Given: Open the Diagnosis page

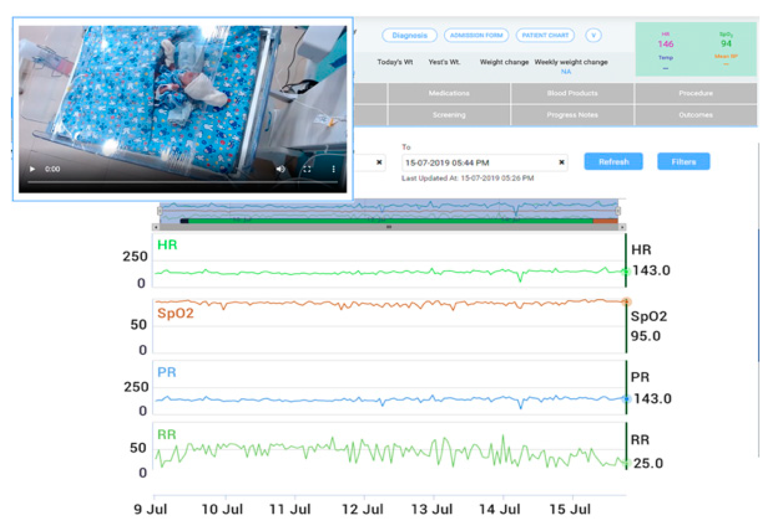Looking at the screenshot, I should click(x=409, y=35).
